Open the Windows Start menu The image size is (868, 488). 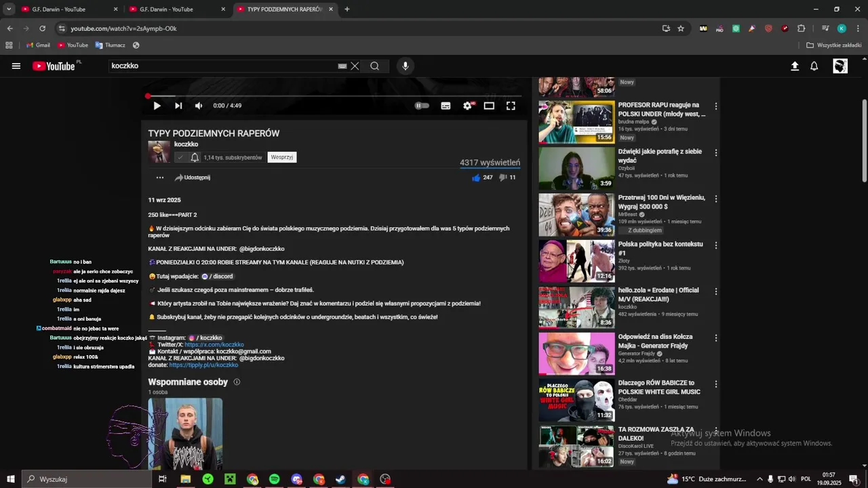point(11,479)
